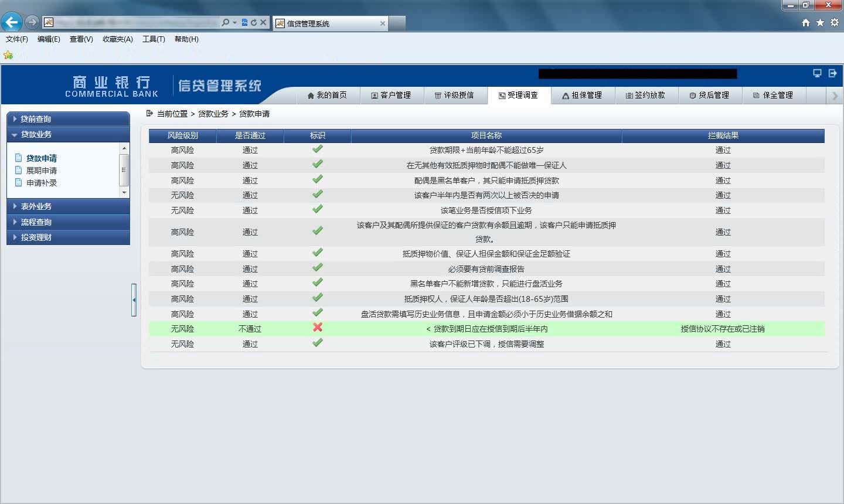Select 申请补录 in the sidebar tree
The width and height of the screenshot is (844, 504).
pos(41,183)
